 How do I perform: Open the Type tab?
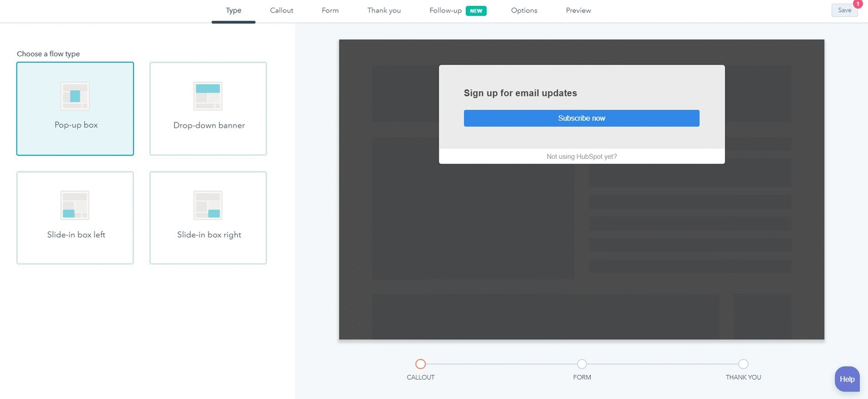(234, 11)
